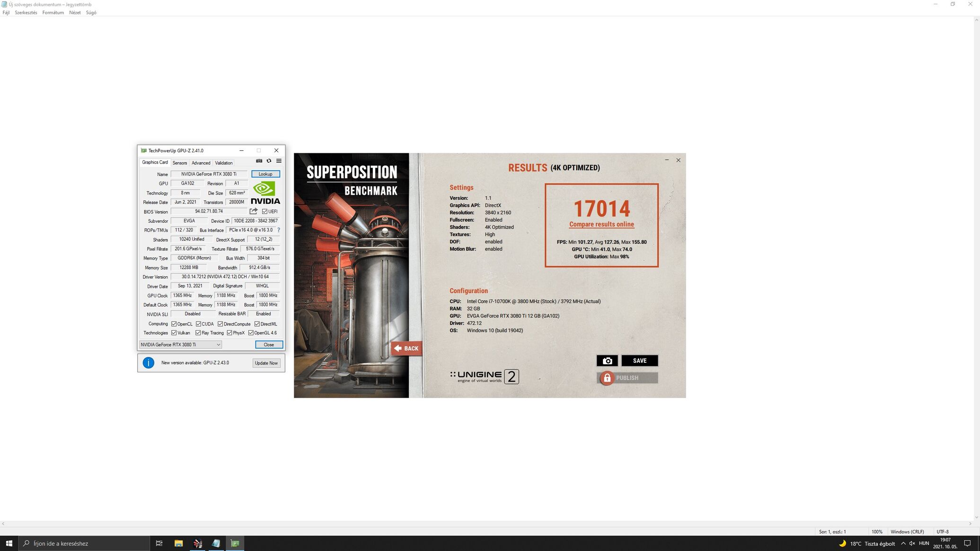980x551 pixels.
Task: Toggle the UEFI checkbox
Action: (265, 211)
